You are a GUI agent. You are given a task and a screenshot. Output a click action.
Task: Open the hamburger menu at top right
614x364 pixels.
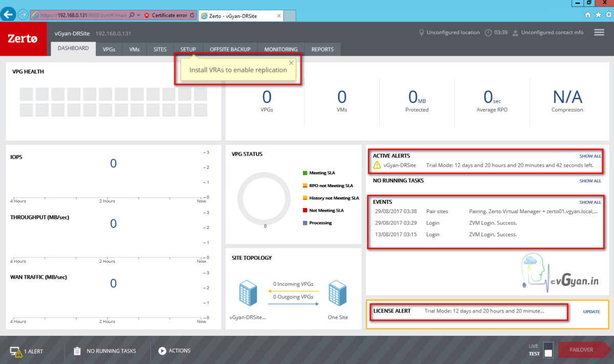coord(599,32)
